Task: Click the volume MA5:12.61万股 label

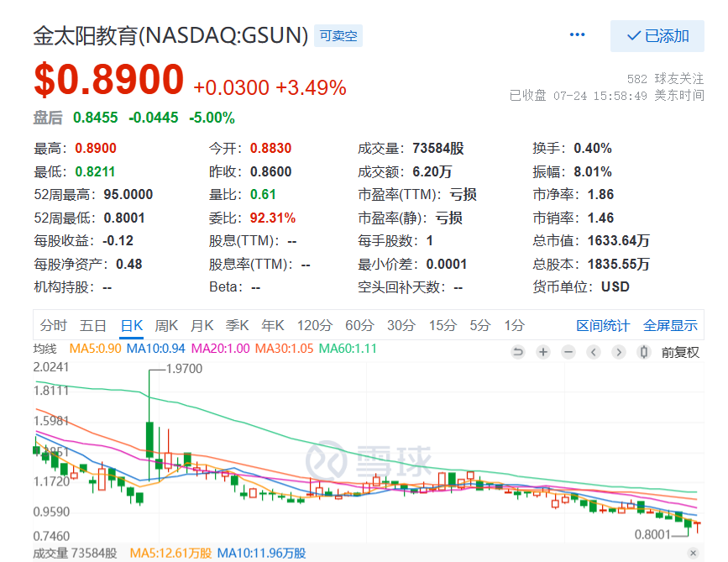Action: click(170, 553)
